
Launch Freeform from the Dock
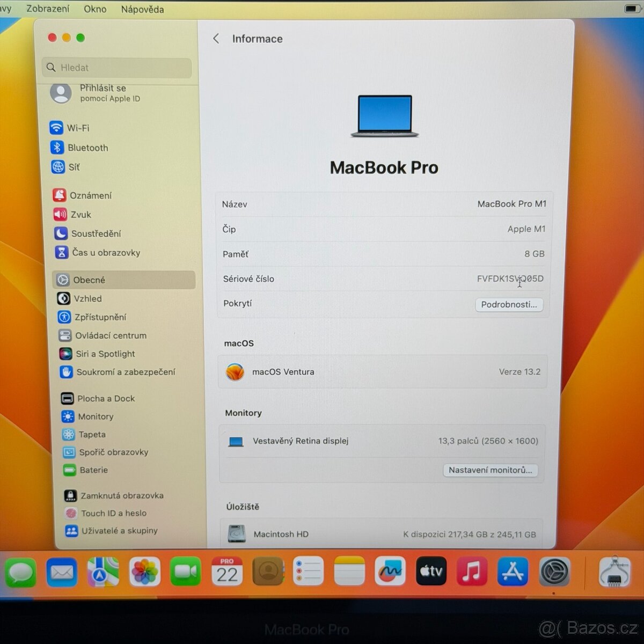tap(390, 571)
